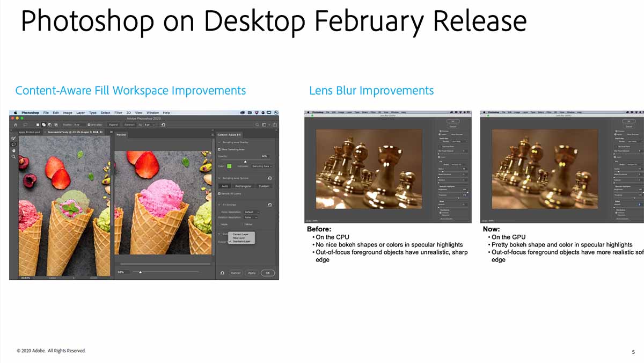The width and height of the screenshot is (644, 363).
Task: Click Cancel in Content-Aware Fill panel
Action: coord(236,273)
